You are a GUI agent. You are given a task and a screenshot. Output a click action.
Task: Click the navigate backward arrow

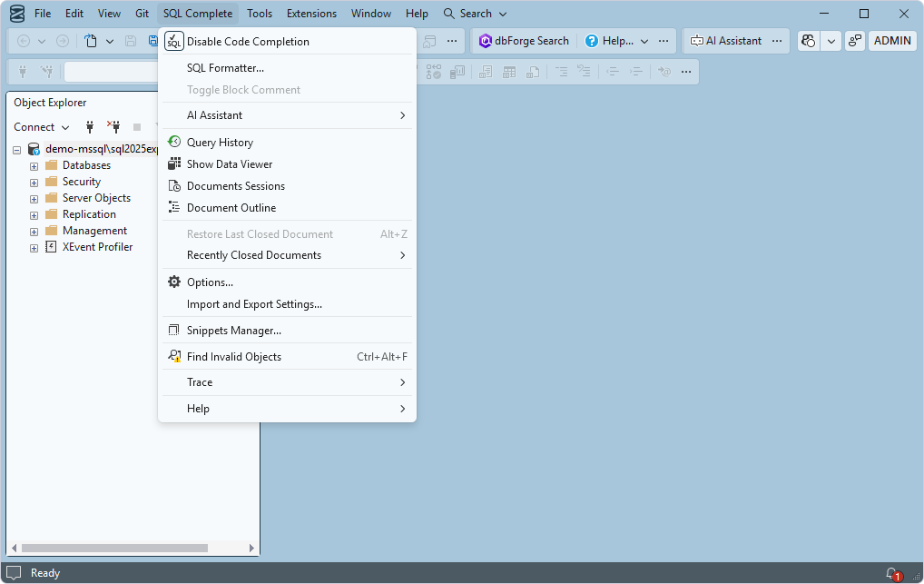coord(24,41)
